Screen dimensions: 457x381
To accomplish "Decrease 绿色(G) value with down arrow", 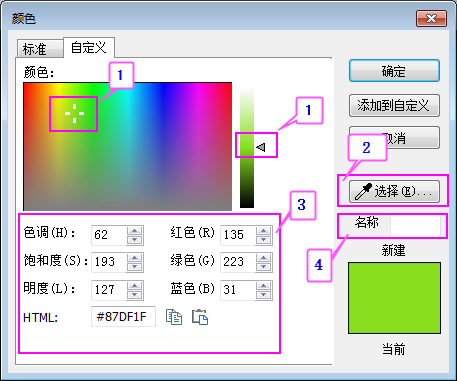I will [264, 267].
